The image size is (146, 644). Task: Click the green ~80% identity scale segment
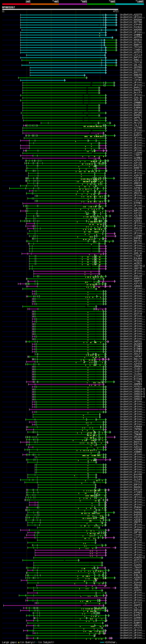[x=101, y=4]
